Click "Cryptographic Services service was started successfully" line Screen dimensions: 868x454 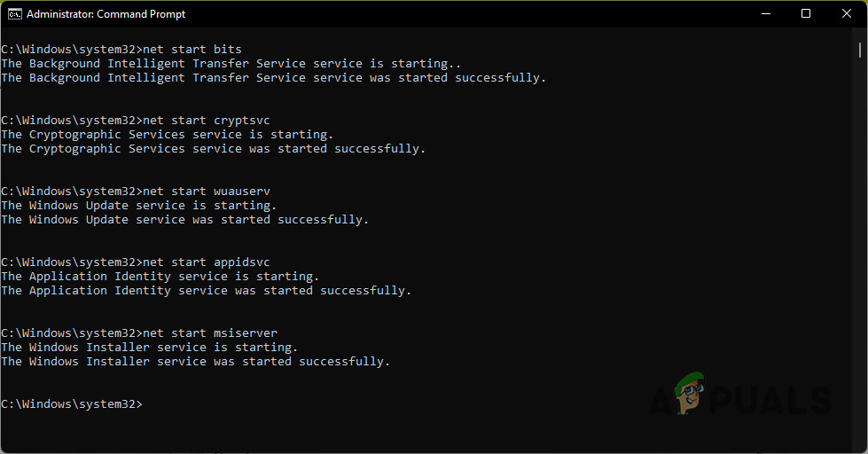click(213, 149)
